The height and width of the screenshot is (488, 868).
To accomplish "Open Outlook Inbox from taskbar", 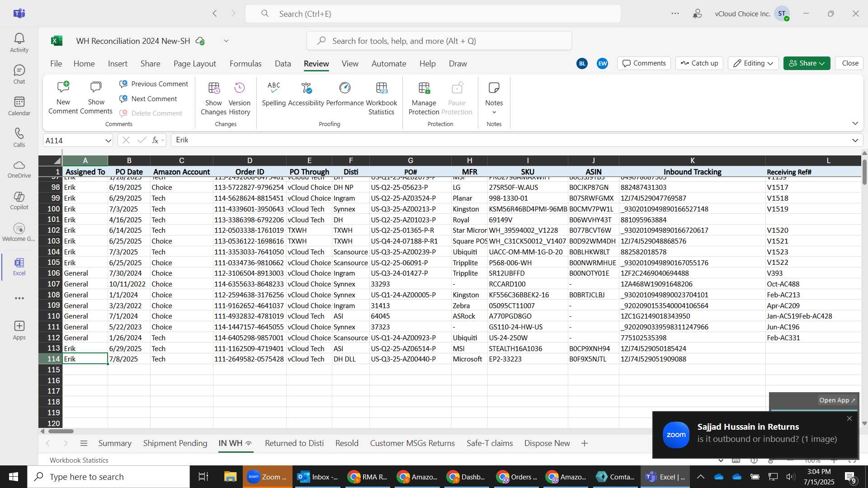I will pyautogui.click(x=318, y=477).
